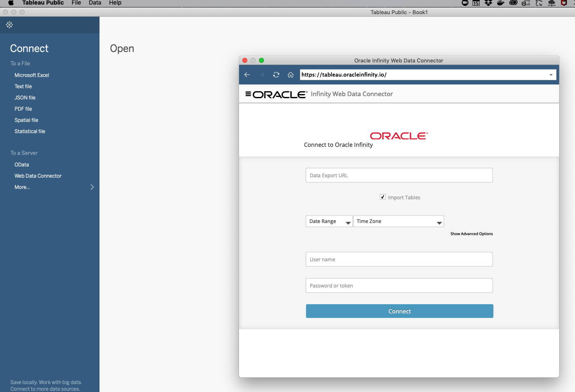Open the Oracle hamburger menu icon
575x392 pixels.
[x=248, y=94]
